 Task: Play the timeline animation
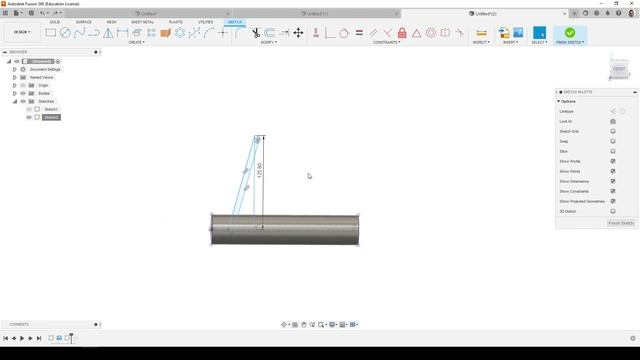22,338
